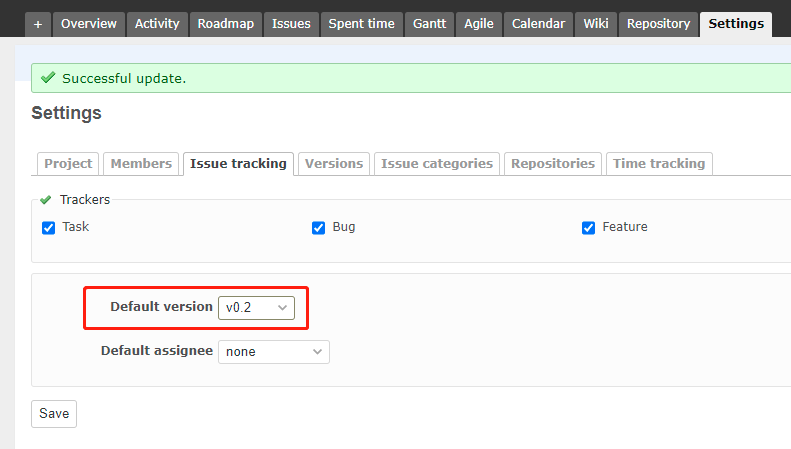Image resolution: width=791 pixels, height=449 pixels.
Task: Open the Time tracking tab
Action: coord(659,164)
